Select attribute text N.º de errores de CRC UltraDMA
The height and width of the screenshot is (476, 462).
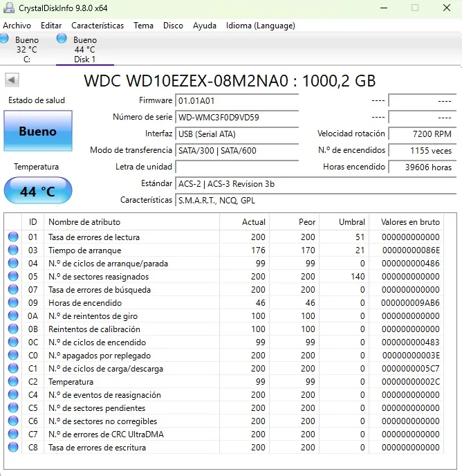pyautogui.click(x=106, y=434)
